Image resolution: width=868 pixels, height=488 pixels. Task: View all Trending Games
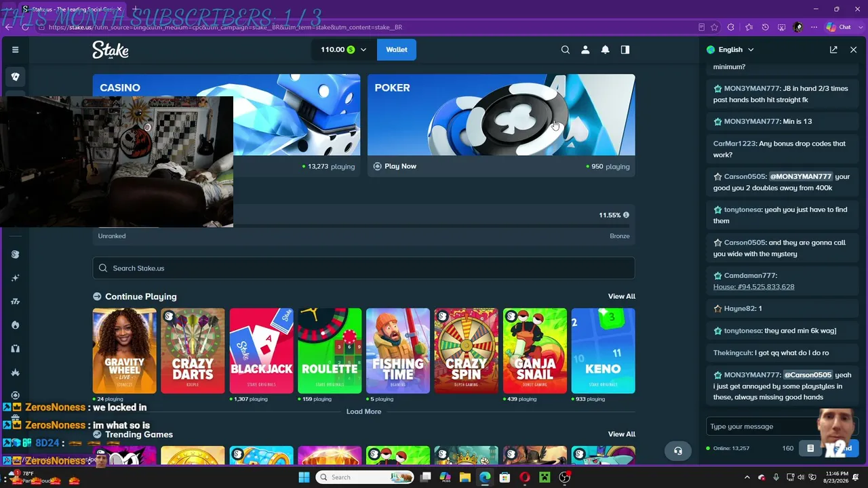[621, 434]
